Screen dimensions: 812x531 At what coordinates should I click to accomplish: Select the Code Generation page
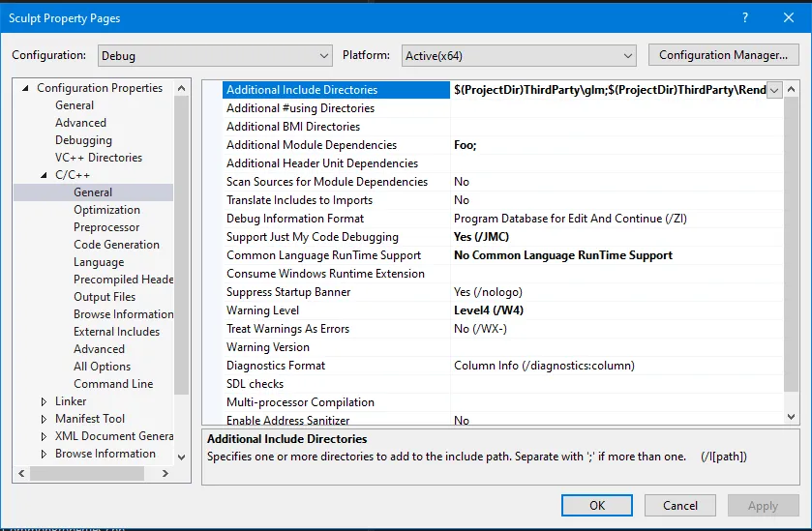116,245
